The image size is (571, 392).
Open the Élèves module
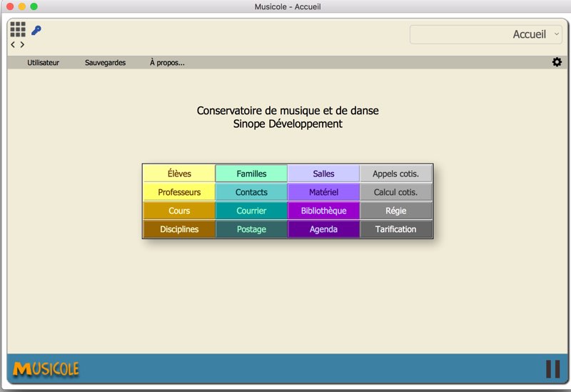[x=179, y=174]
